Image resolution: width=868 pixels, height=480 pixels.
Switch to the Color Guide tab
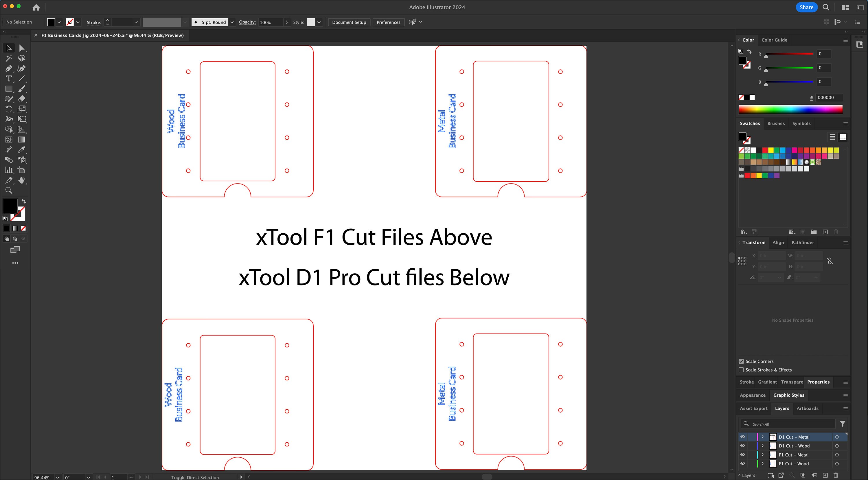pyautogui.click(x=774, y=40)
